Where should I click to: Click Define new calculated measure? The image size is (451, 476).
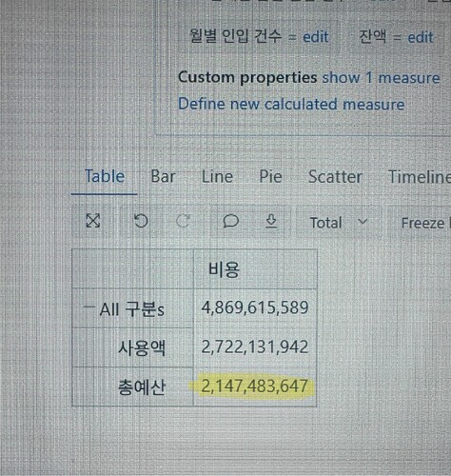[291, 104]
